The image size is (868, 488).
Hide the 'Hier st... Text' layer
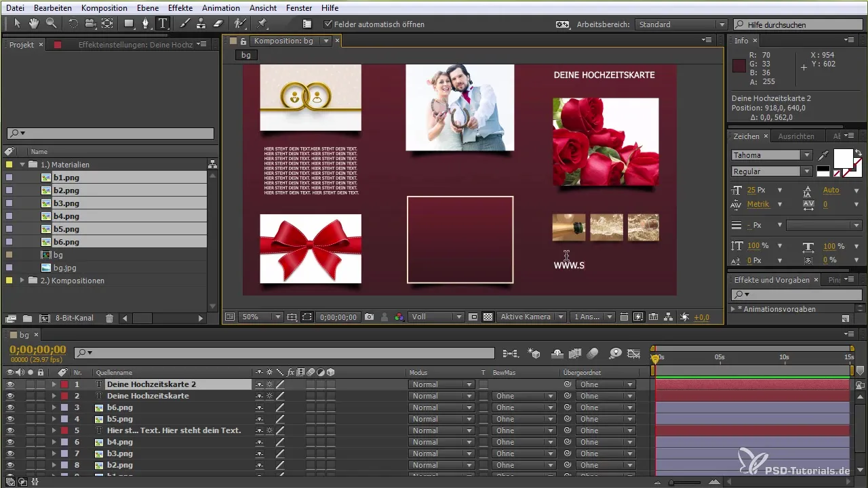pos(10,430)
